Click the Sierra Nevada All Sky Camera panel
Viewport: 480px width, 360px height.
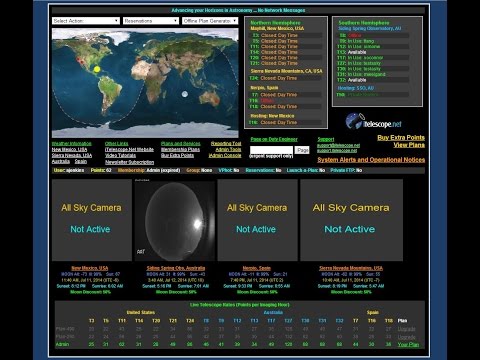[351, 220]
